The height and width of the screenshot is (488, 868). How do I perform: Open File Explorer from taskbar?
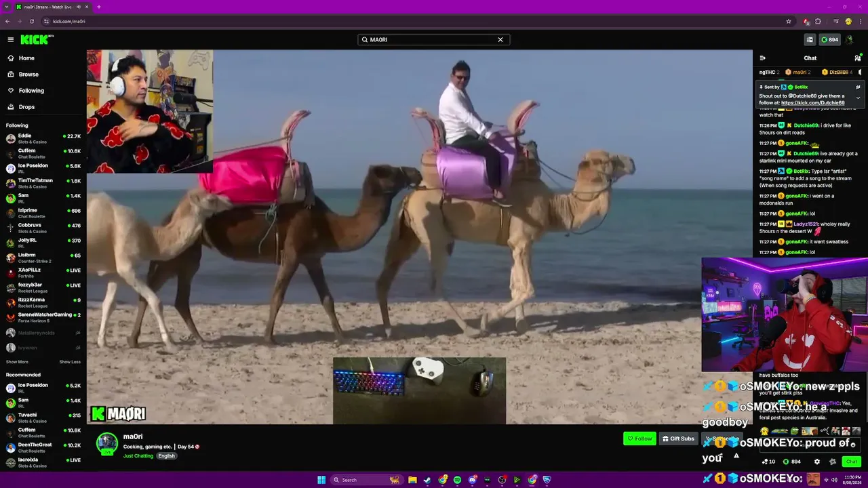coord(412,480)
